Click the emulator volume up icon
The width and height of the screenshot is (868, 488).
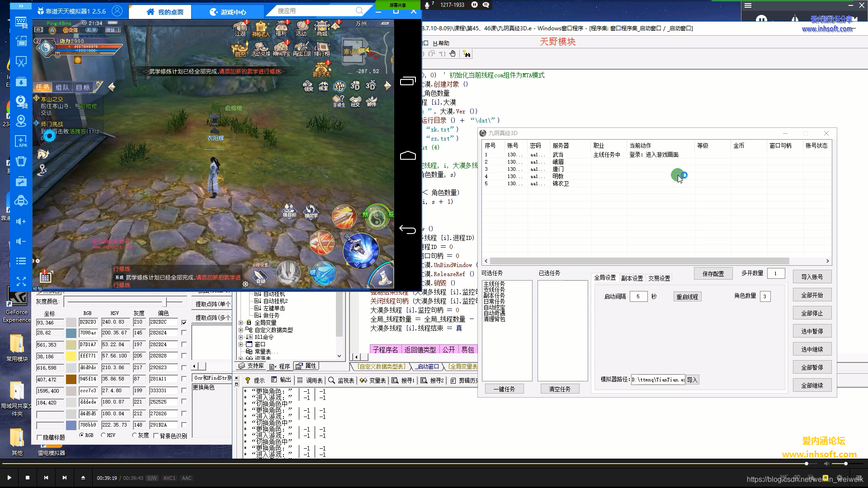(x=21, y=221)
